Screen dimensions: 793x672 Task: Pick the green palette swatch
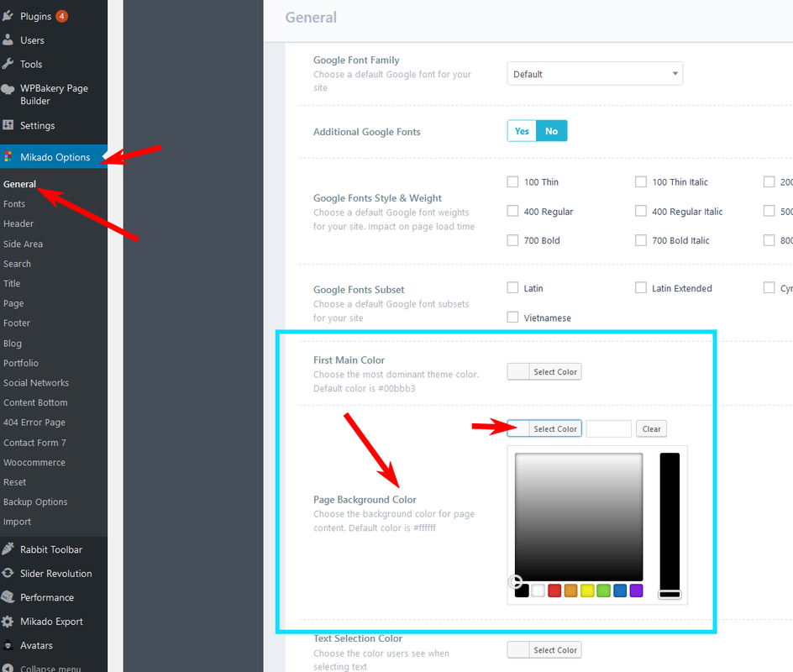(x=604, y=590)
